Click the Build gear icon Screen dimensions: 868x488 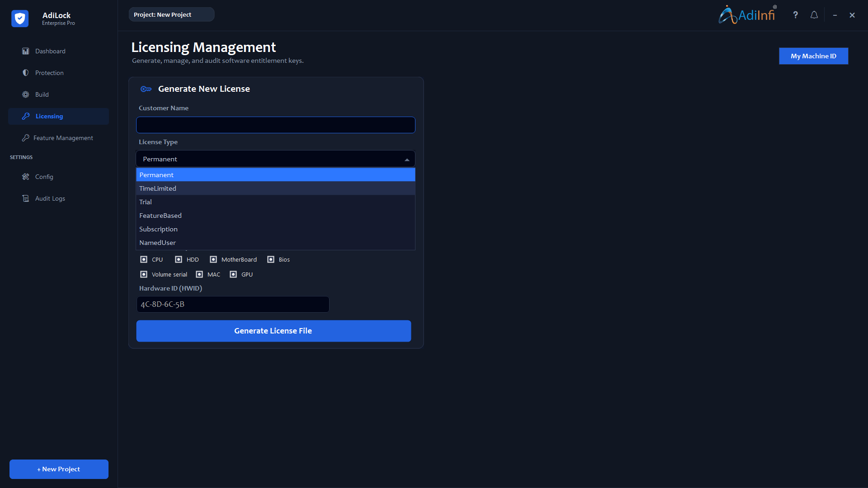point(26,94)
